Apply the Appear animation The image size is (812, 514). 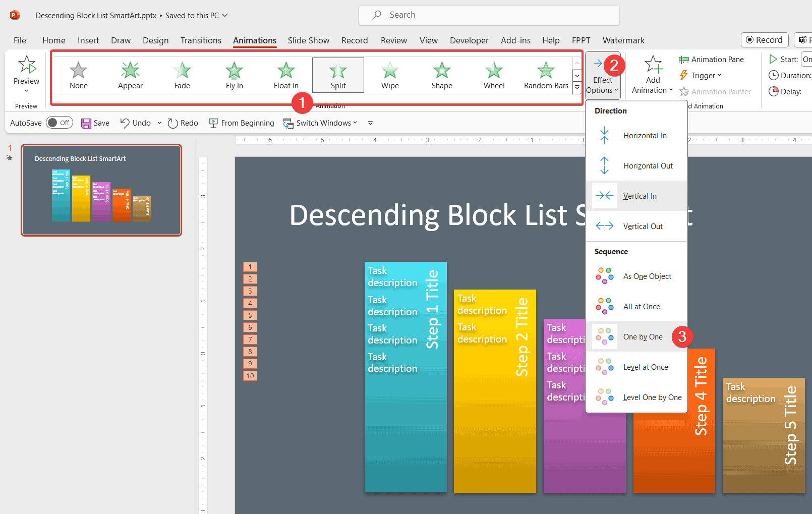[130, 75]
